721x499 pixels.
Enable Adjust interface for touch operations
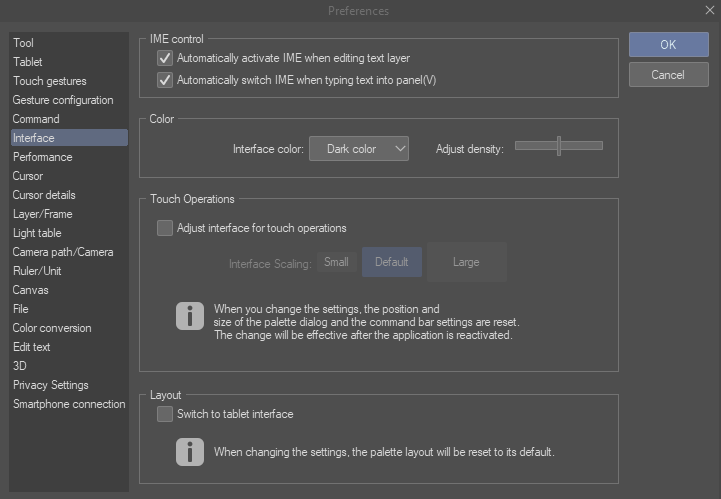(x=165, y=228)
